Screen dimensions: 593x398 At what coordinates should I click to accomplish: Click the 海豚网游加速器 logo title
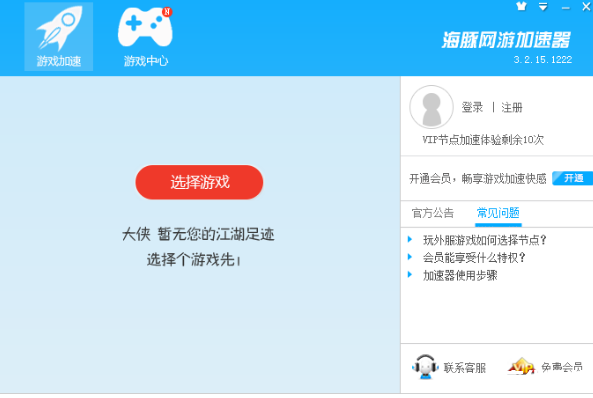tap(506, 40)
